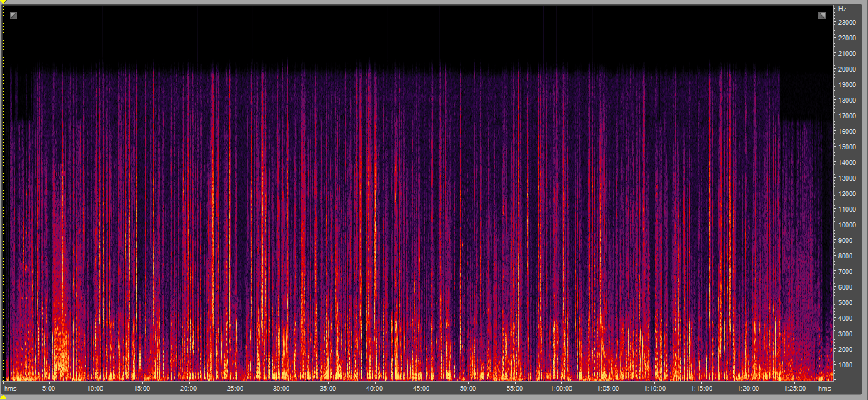Click the 55:00 mark on the time ruler

514,389
